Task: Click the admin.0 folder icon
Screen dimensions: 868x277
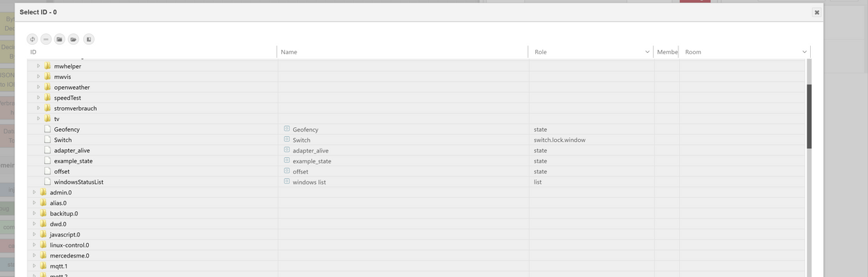Action: click(x=43, y=192)
